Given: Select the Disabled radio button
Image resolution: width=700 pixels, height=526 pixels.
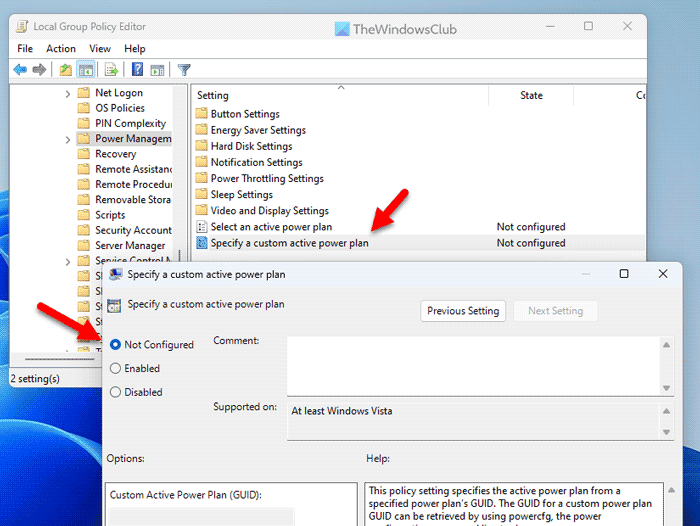Looking at the screenshot, I should point(115,392).
